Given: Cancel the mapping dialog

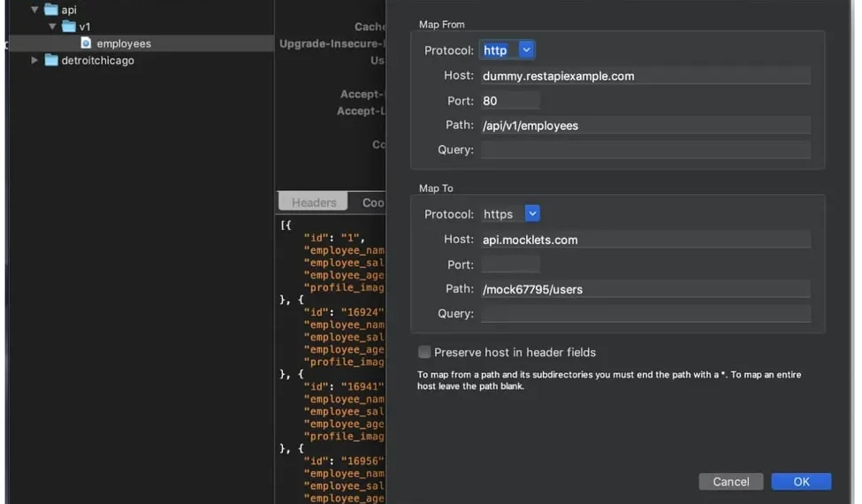Looking at the screenshot, I should [x=730, y=482].
